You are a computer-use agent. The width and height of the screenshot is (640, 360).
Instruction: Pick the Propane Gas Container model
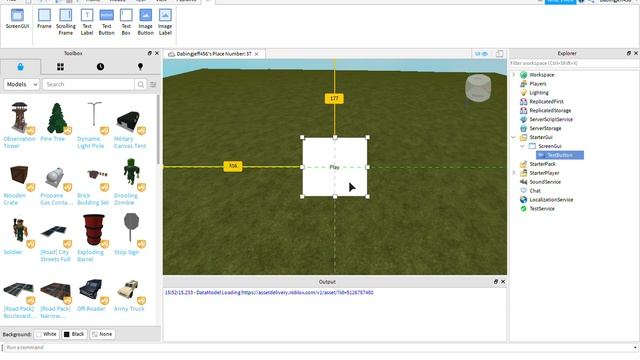point(56,182)
